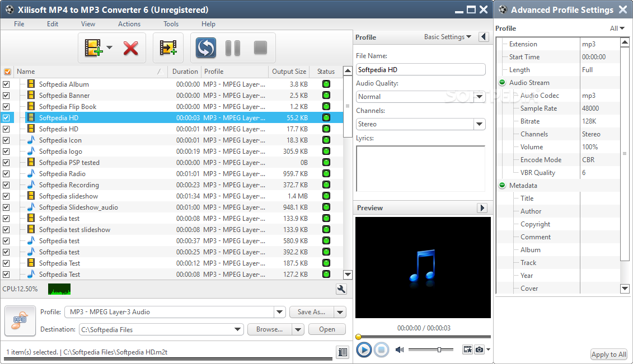
Task: Uncheck the Softpedia Album checkbox
Action: pos(6,84)
